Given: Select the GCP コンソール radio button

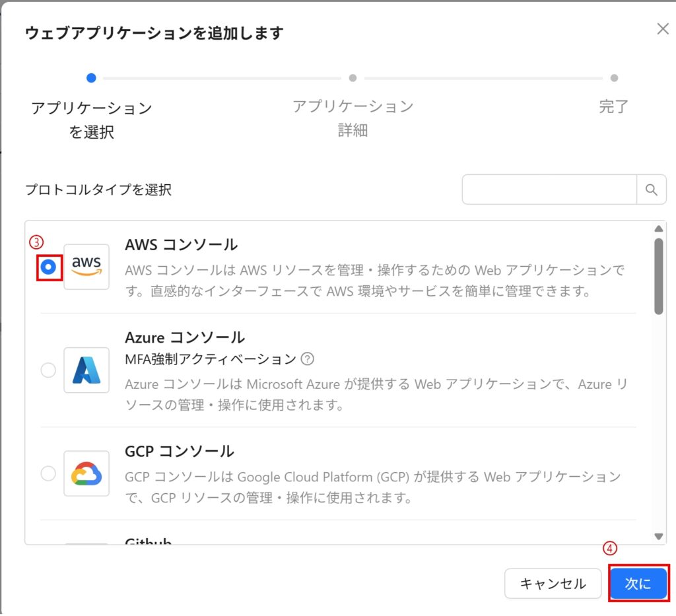Looking at the screenshot, I should click(x=48, y=473).
